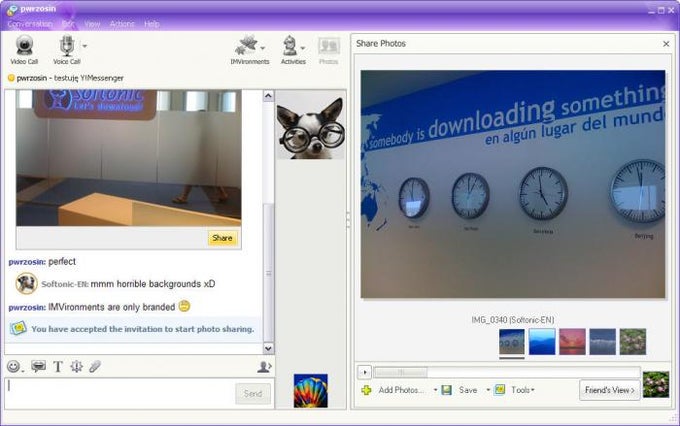Screen dimensions: 680x426
Task: Click the Add Photos... label
Action: click(401, 390)
